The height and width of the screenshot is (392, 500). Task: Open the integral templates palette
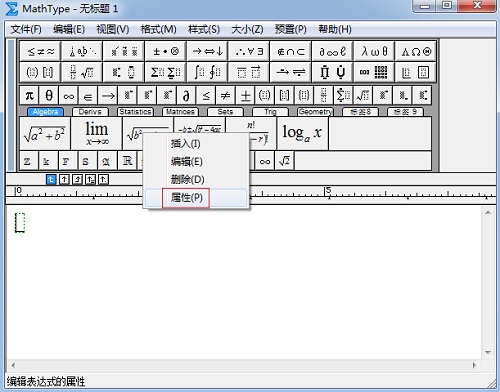pyautogui.click(x=207, y=72)
